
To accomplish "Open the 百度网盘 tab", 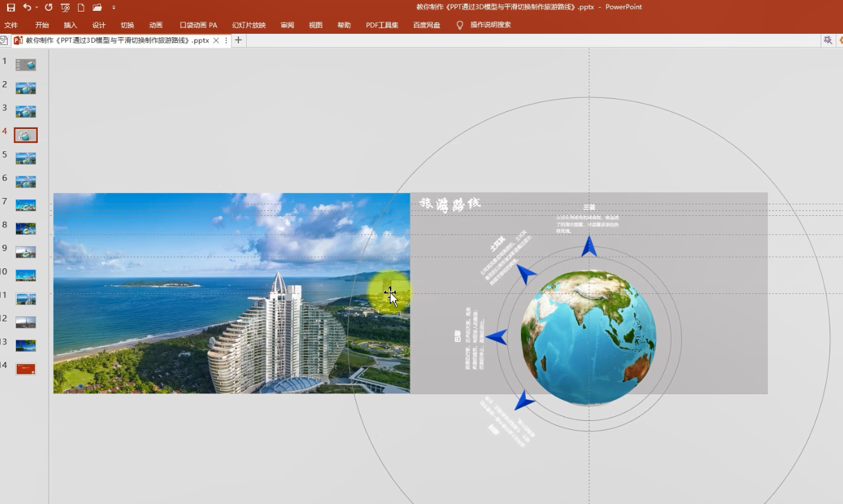I will 426,25.
